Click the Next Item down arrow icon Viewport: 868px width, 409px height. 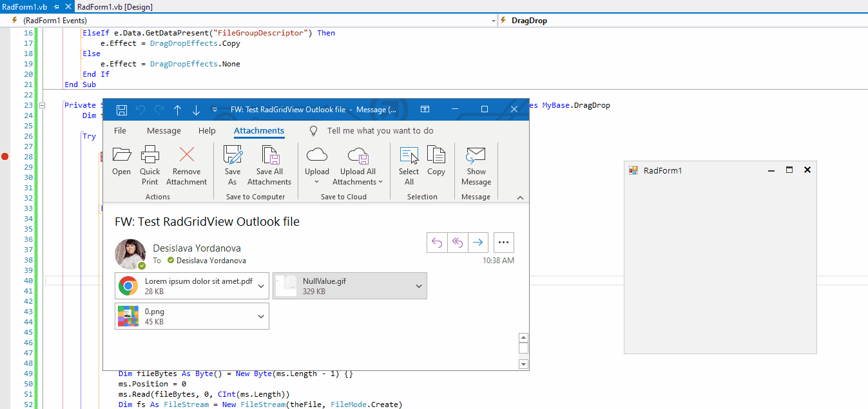click(197, 110)
